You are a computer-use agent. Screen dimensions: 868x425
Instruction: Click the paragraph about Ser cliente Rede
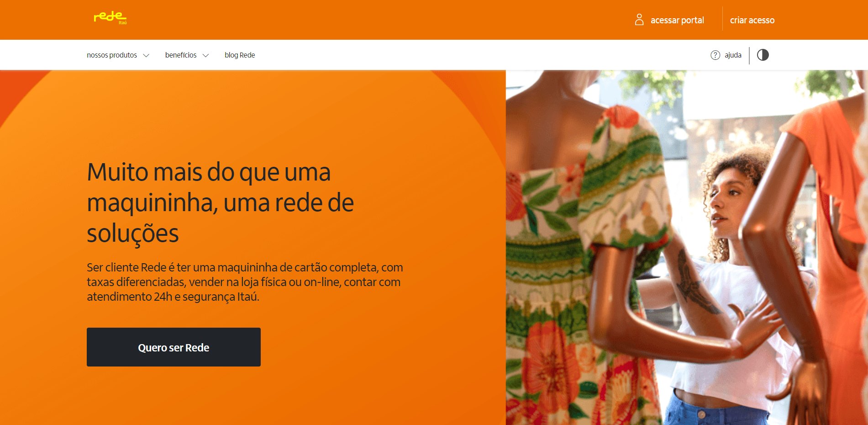[245, 282]
